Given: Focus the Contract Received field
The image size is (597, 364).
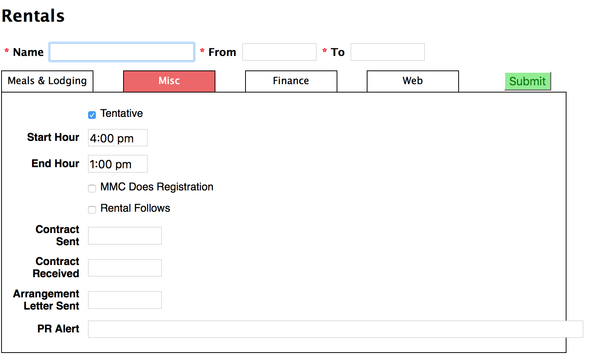Looking at the screenshot, I should click(x=125, y=268).
